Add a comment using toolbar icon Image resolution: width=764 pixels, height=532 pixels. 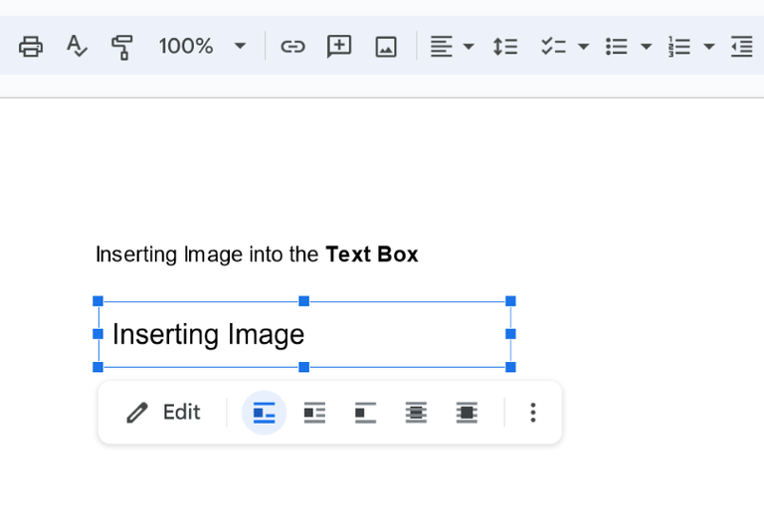tap(339, 46)
